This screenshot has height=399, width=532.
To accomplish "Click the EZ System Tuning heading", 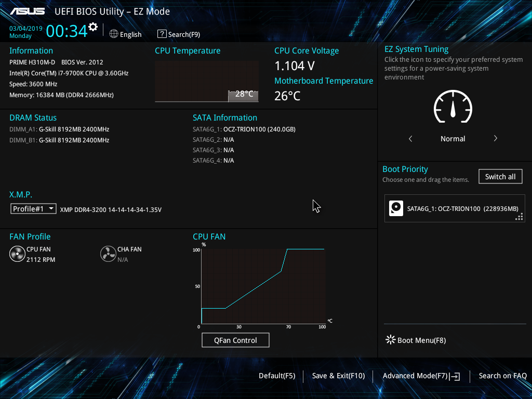I will tap(416, 49).
